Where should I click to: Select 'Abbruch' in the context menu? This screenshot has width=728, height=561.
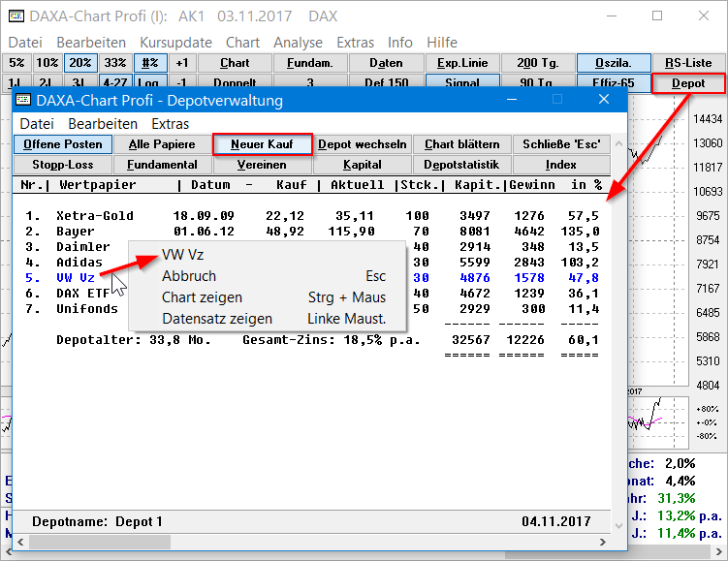pyautogui.click(x=189, y=276)
